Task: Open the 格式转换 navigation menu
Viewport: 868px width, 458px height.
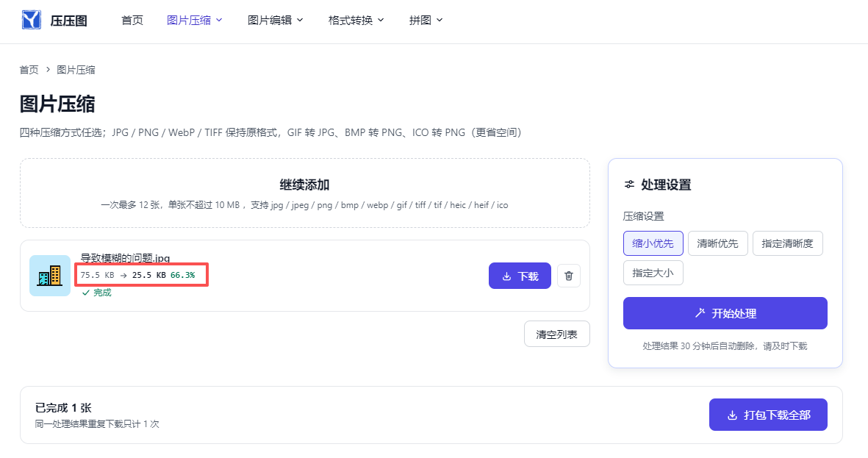Action: click(356, 20)
